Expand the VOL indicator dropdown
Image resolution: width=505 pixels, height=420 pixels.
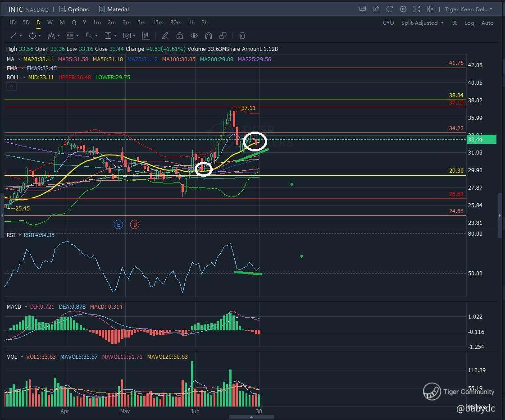22,356
